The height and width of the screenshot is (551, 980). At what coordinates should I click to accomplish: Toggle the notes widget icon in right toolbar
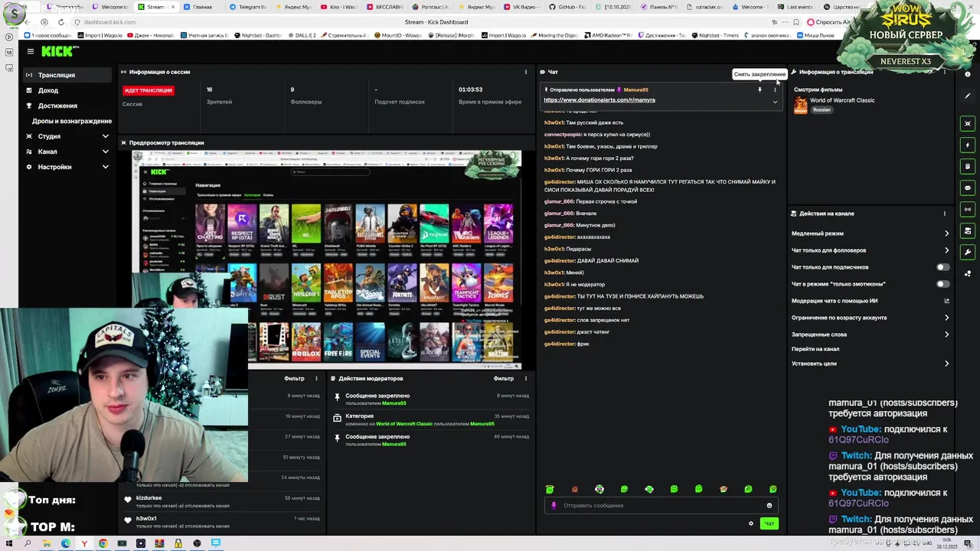(968, 166)
